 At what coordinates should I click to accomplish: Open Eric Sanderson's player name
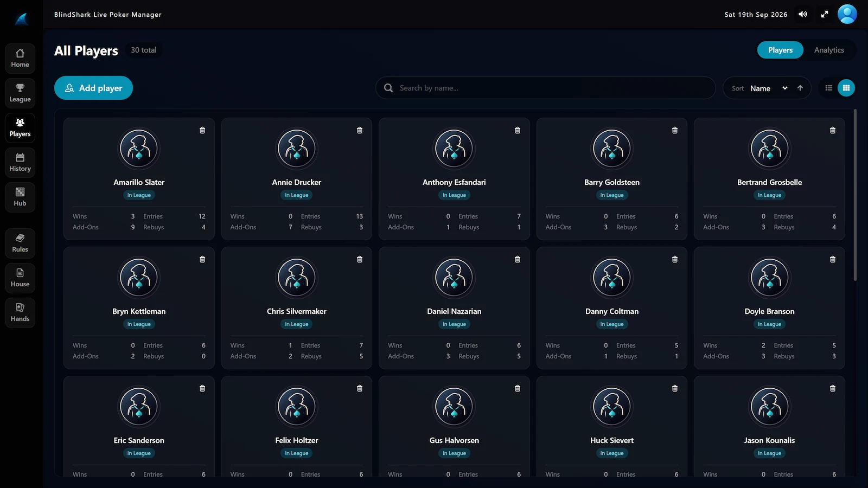point(139,440)
